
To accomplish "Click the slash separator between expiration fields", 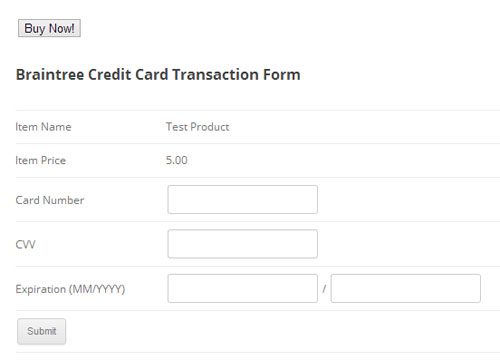I will tap(324, 289).
